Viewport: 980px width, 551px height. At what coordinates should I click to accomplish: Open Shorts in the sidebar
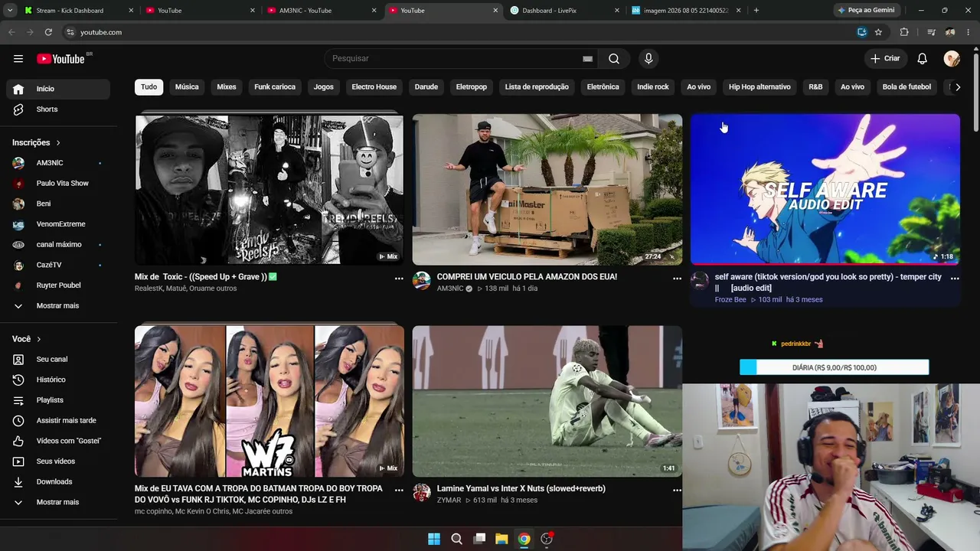click(x=58, y=109)
